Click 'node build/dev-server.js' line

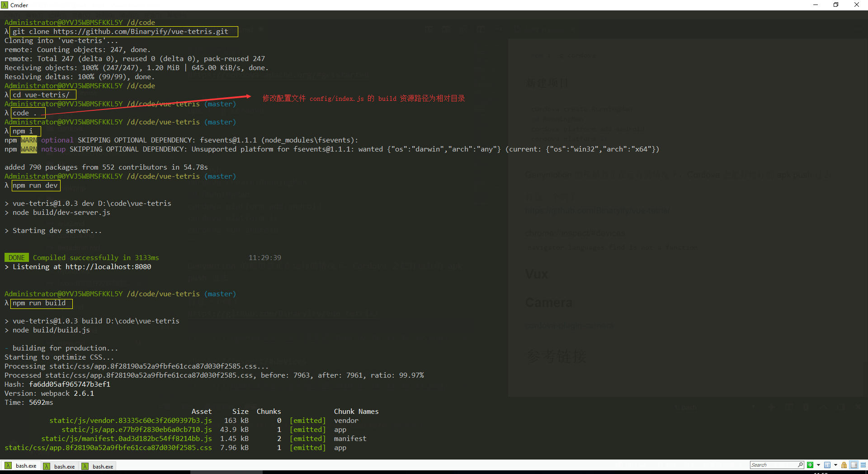57,213
